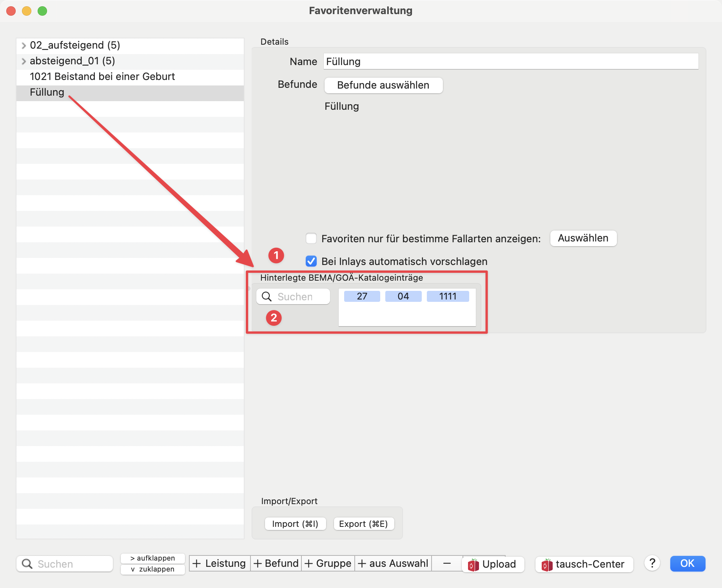Click the Upload button

(x=493, y=564)
